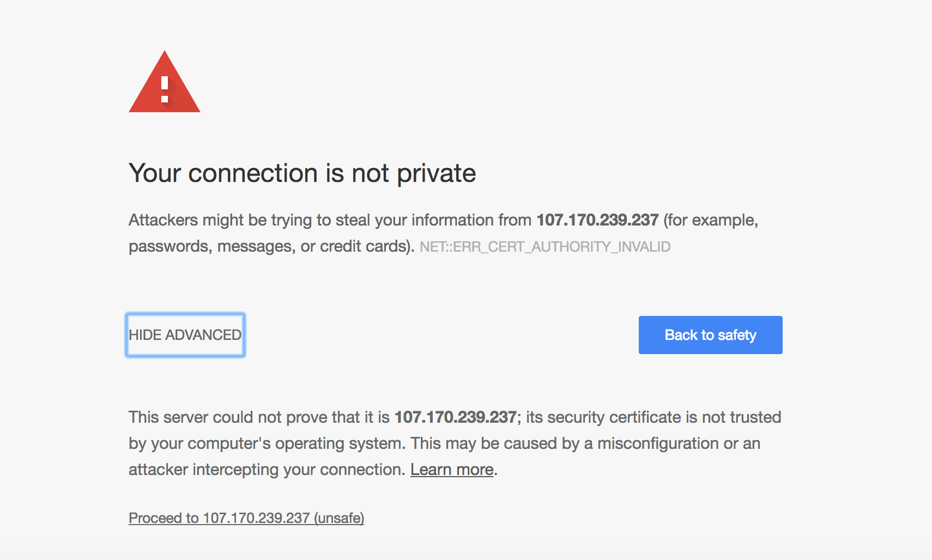Image resolution: width=932 pixels, height=560 pixels.
Task: Click 'by your computer's operating system' text
Action: coord(266,443)
